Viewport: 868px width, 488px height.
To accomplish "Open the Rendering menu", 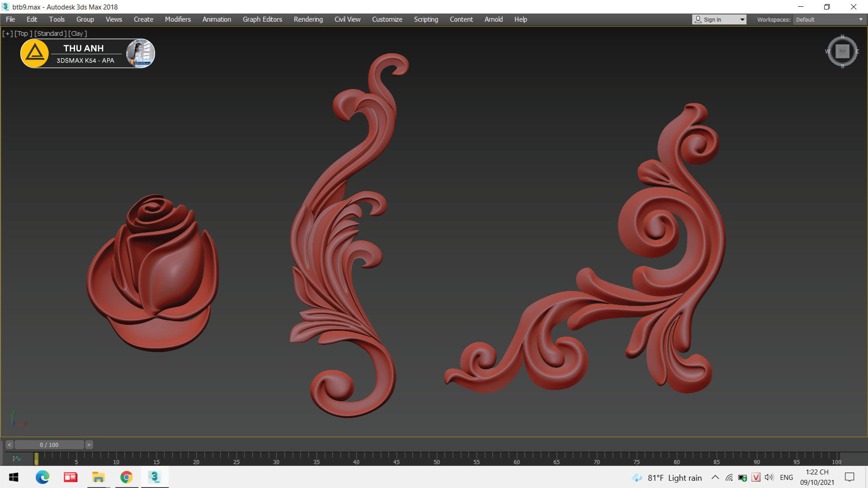I will (308, 19).
